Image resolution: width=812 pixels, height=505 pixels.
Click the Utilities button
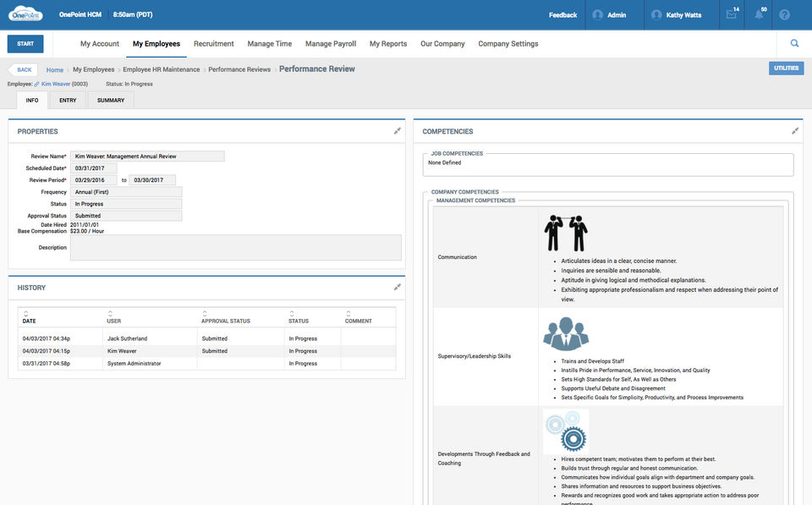(x=786, y=69)
